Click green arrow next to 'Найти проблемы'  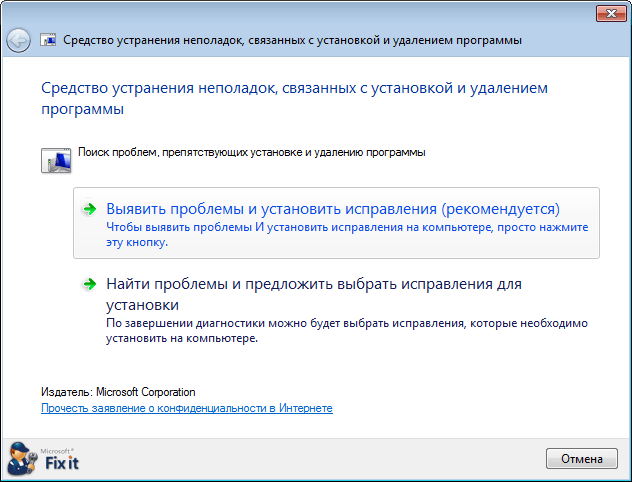(x=89, y=284)
